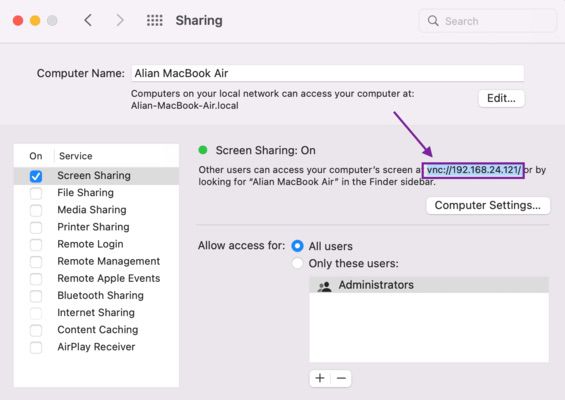
Task: Choose Only these users radio button
Action: 297,263
